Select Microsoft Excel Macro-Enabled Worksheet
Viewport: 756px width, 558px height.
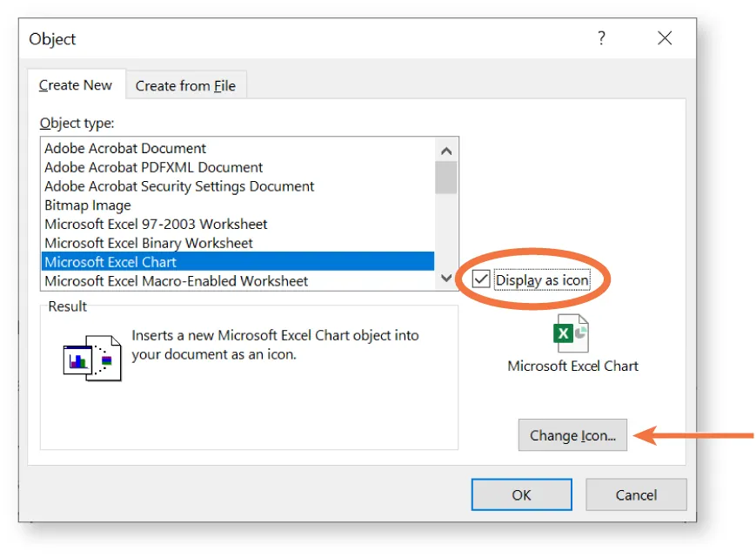click(x=175, y=280)
